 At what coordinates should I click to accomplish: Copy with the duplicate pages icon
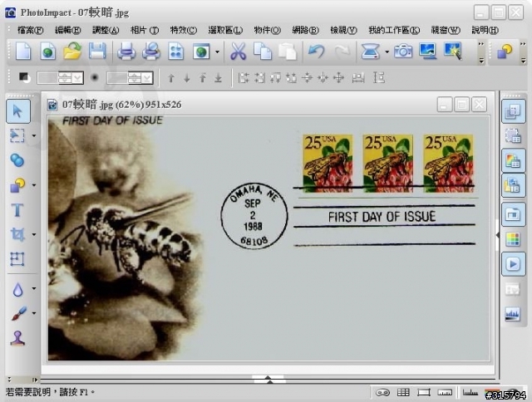pos(263,51)
